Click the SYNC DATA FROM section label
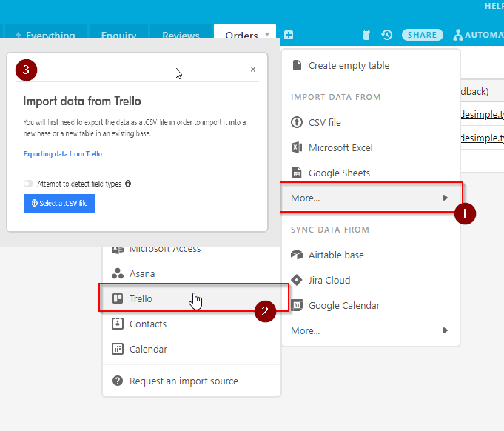The image size is (504, 431). tap(330, 230)
